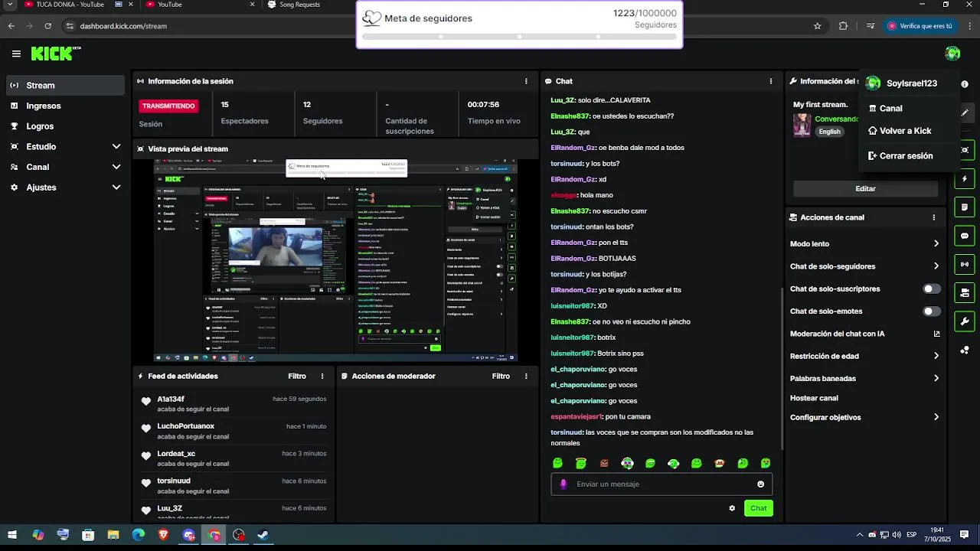Image resolution: width=980 pixels, height=551 pixels.
Task: Click the profile avatar in the top right
Action: click(952, 54)
